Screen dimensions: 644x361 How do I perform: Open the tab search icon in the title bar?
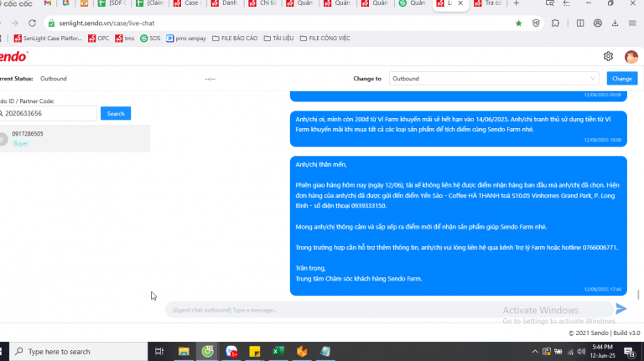(549, 3)
